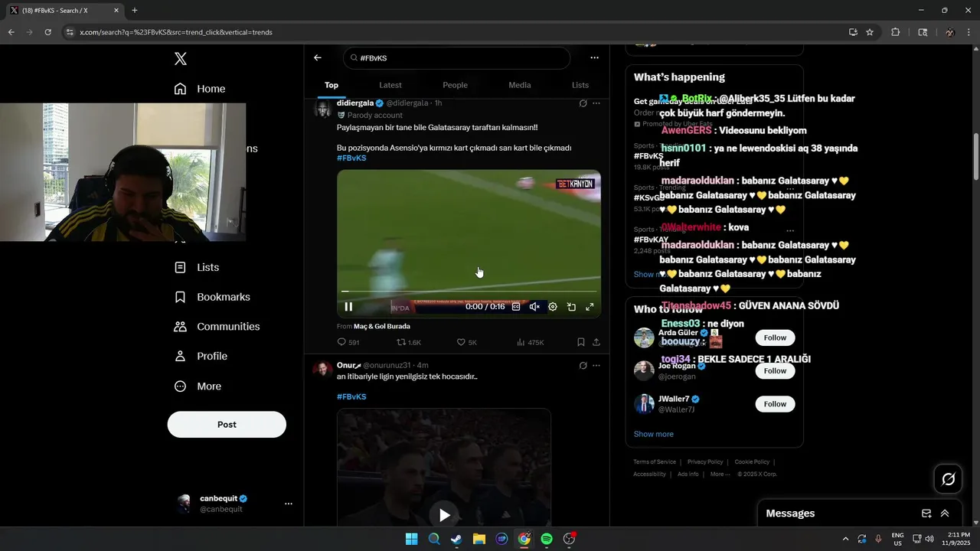Reply to didiergala post (591 replies)

(x=348, y=342)
